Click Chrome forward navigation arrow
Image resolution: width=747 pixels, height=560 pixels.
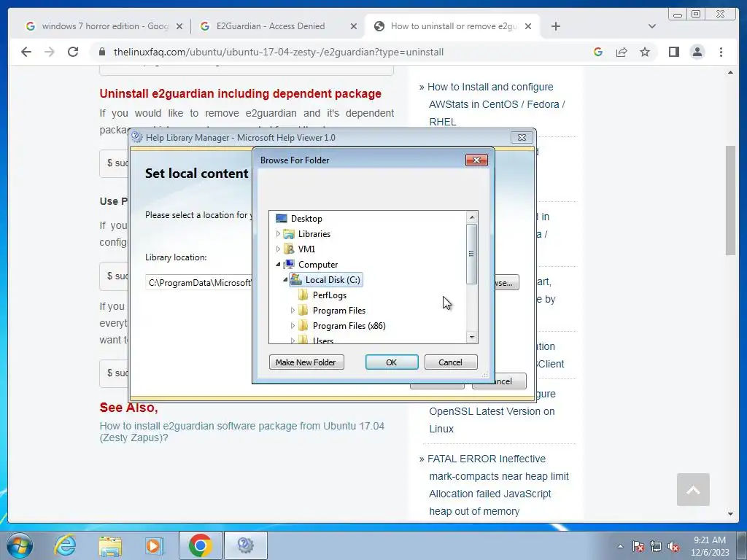[50, 52]
